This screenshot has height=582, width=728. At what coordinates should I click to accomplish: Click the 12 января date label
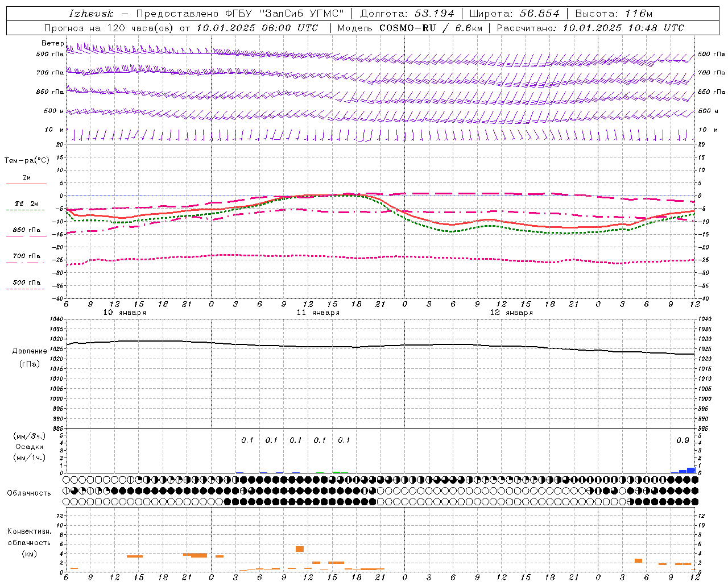511,313
